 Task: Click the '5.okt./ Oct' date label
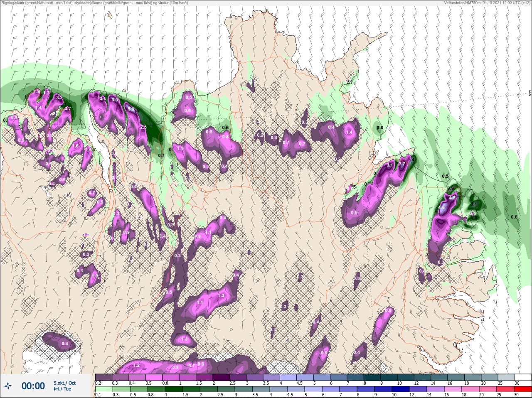pos(64,383)
